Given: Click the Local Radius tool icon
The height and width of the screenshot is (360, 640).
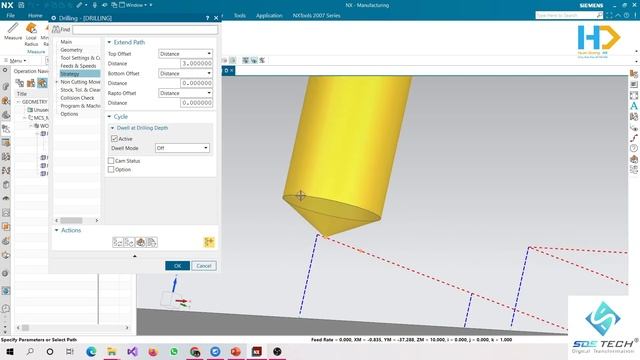Looking at the screenshot, I should (31, 28).
